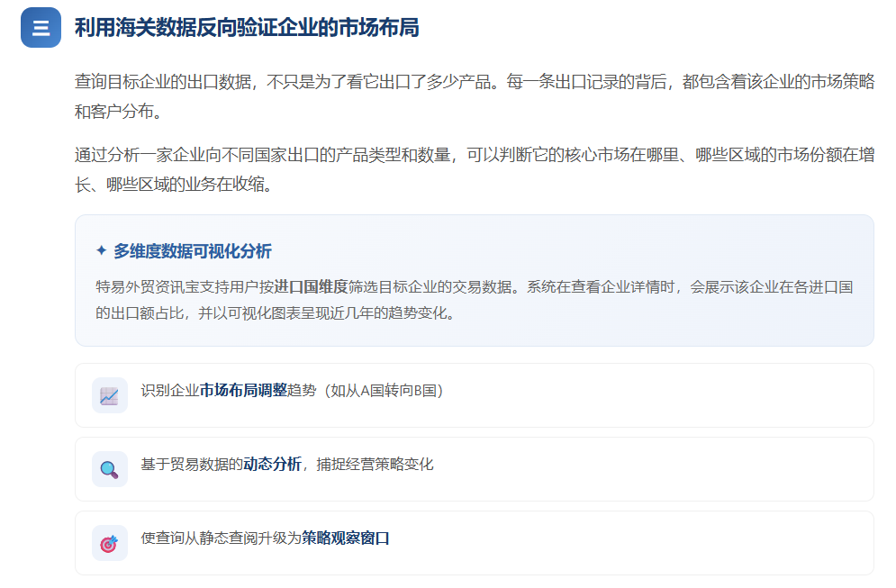Click bold text 市场布局调整

[243, 390]
